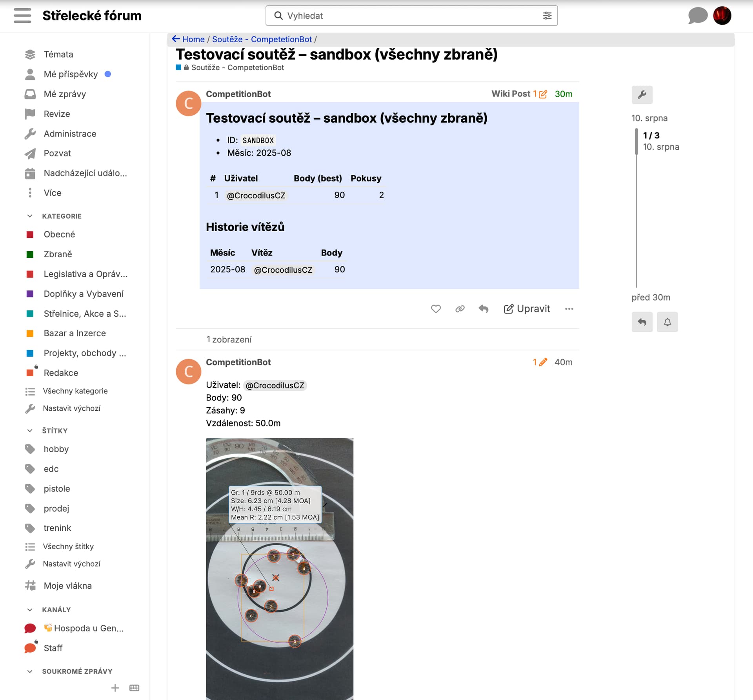The height and width of the screenshot is (700, 753).
Task: Open Mé zprávy in sidebar
Action: click(x=65, y=94)
